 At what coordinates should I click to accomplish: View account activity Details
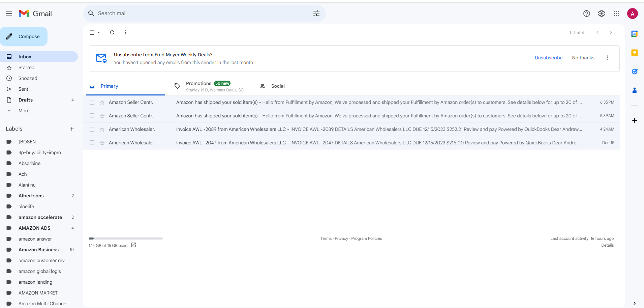coord(608,245)
